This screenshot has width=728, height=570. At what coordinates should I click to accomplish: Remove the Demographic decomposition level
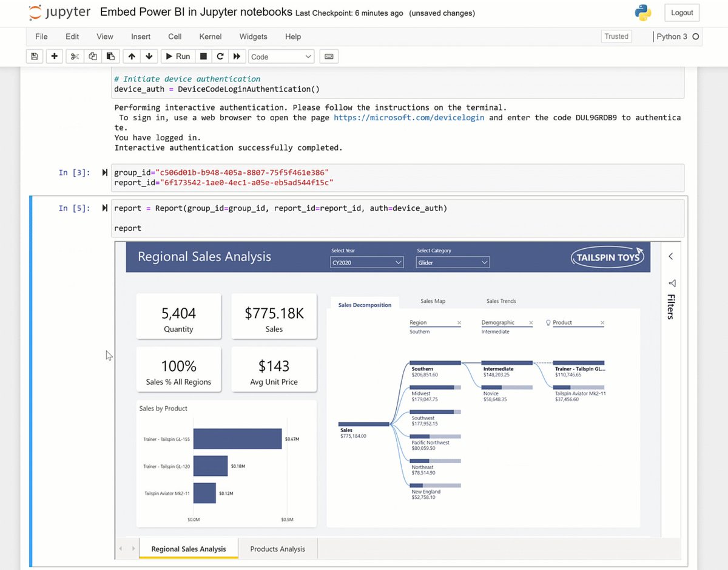tap(531, 323)
